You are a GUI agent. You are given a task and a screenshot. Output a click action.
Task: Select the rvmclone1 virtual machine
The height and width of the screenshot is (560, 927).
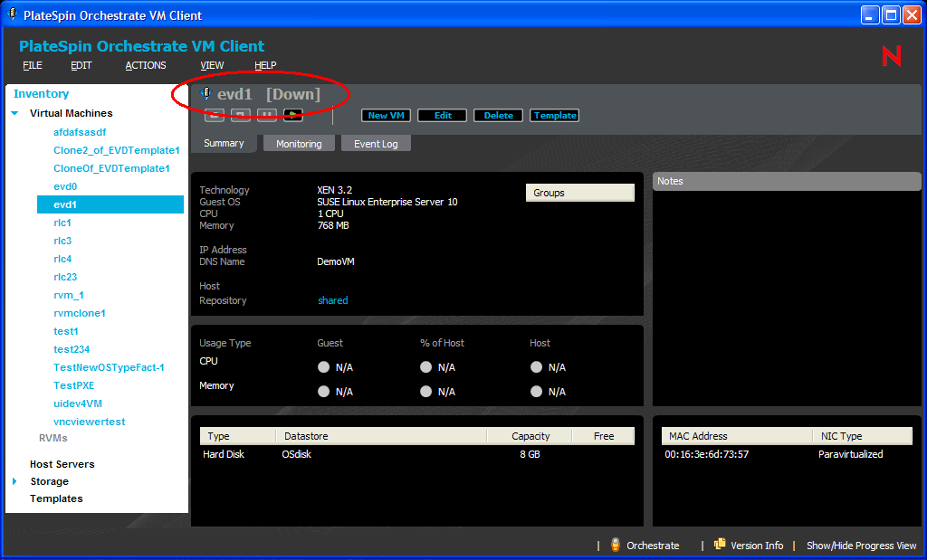click(x=80, y=313)
